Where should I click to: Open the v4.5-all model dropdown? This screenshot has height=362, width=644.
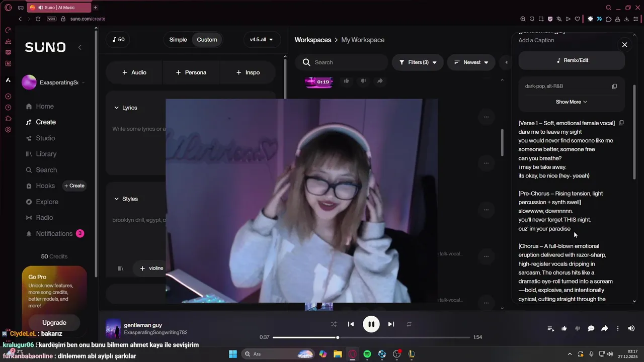[262, 40]
